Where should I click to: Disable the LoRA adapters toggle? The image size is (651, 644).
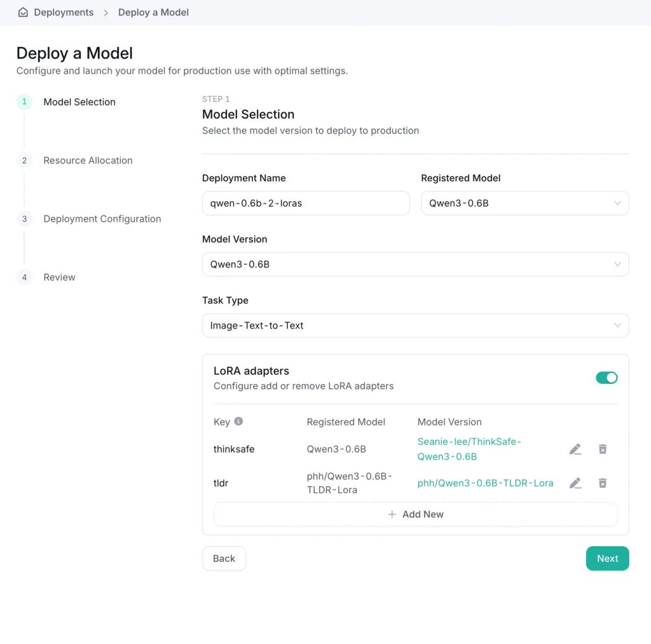[x=606, y=378]
